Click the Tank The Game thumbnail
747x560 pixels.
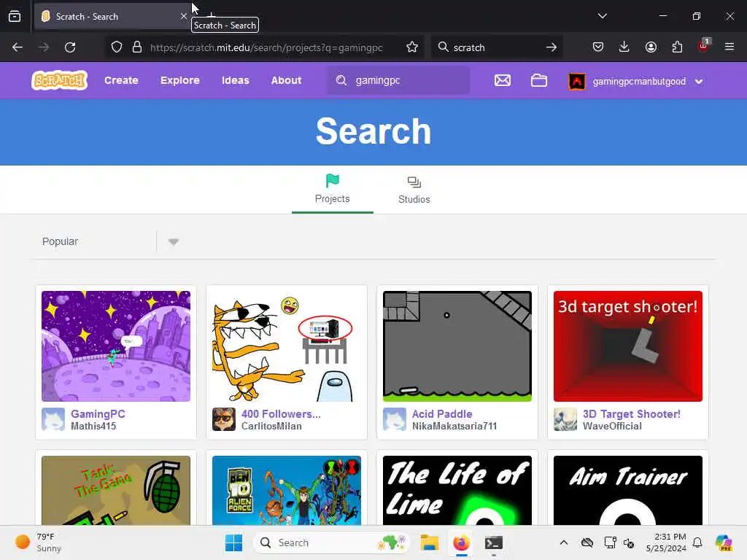[x=116, y=491]
